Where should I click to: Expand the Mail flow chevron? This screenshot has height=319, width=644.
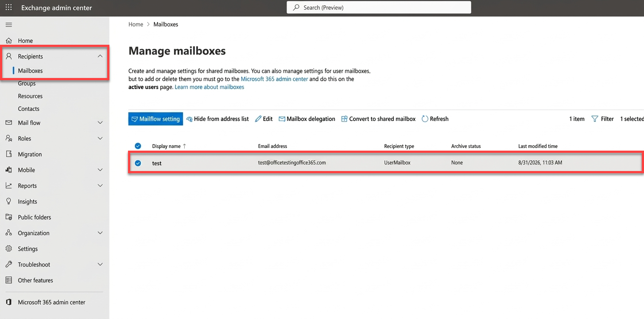click(100, 123)
